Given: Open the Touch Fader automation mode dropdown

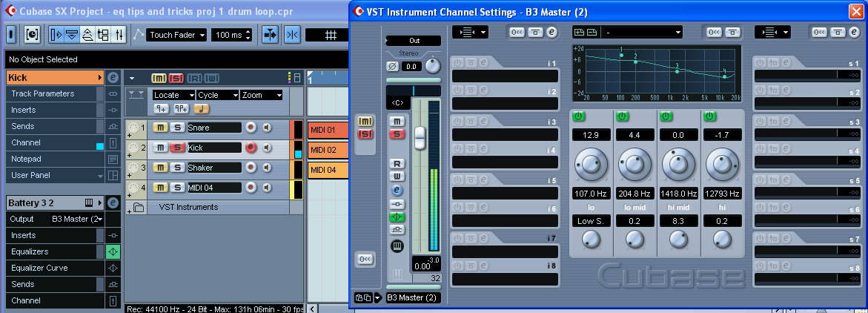Looking at the screenshot, I should click(x=176, y=35).
